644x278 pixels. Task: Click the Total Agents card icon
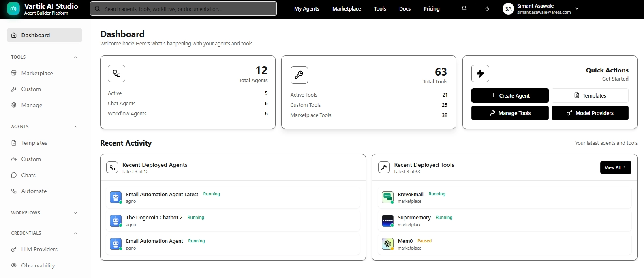[116, 74]
